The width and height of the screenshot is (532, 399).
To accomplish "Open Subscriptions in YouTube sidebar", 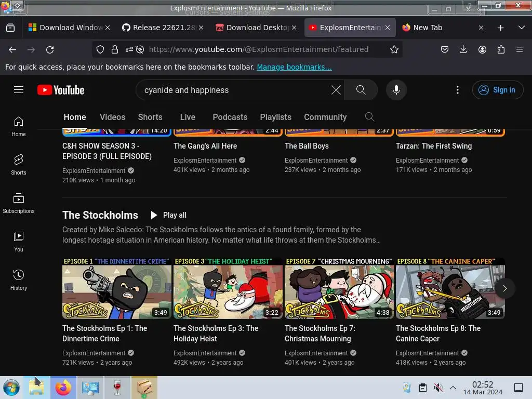I will [19, 203].
